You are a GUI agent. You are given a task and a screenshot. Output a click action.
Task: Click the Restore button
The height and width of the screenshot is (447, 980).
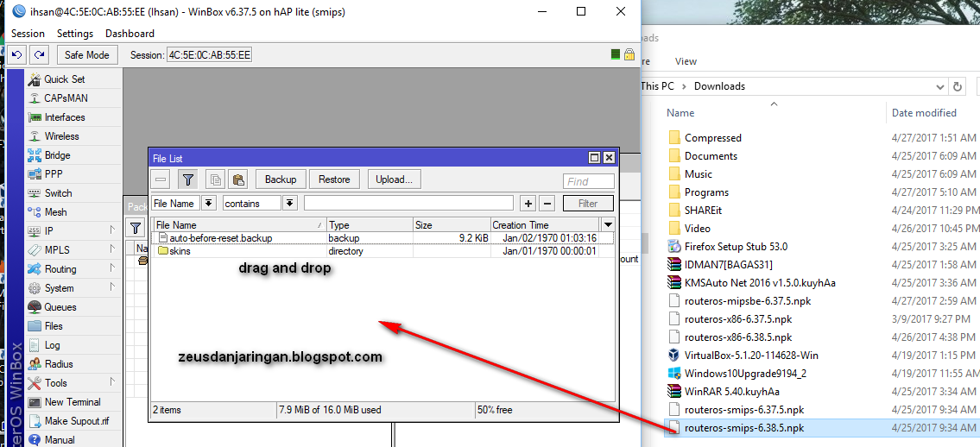334,179
